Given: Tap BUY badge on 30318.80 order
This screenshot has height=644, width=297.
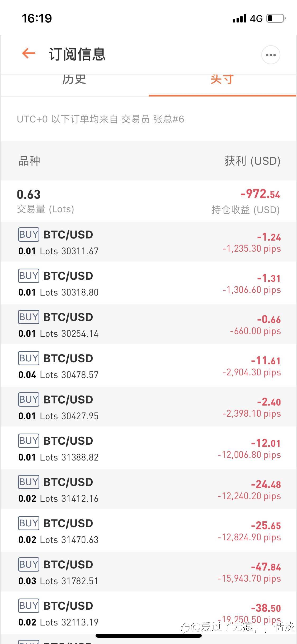Looking at the screenshot, I should point(29,276).
